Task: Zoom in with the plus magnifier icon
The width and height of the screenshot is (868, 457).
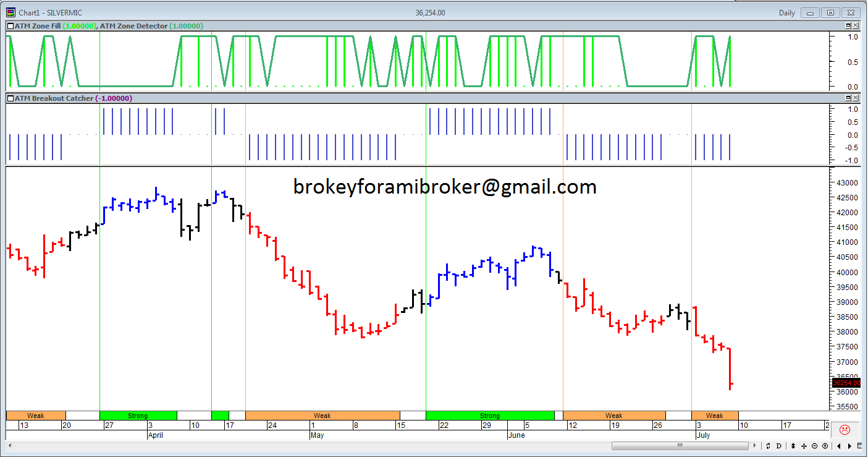Action: coord(825,446)
